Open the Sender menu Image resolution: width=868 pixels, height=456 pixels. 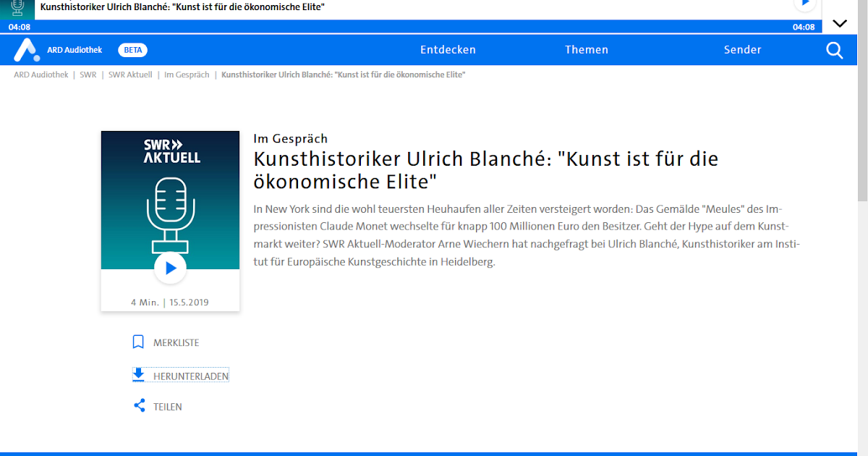click(x=743, y=50)
